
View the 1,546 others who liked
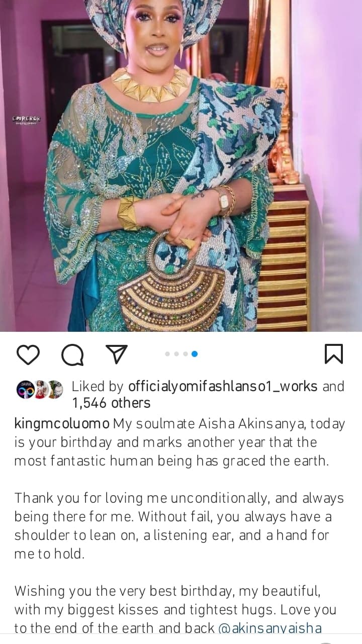(111, 403)
